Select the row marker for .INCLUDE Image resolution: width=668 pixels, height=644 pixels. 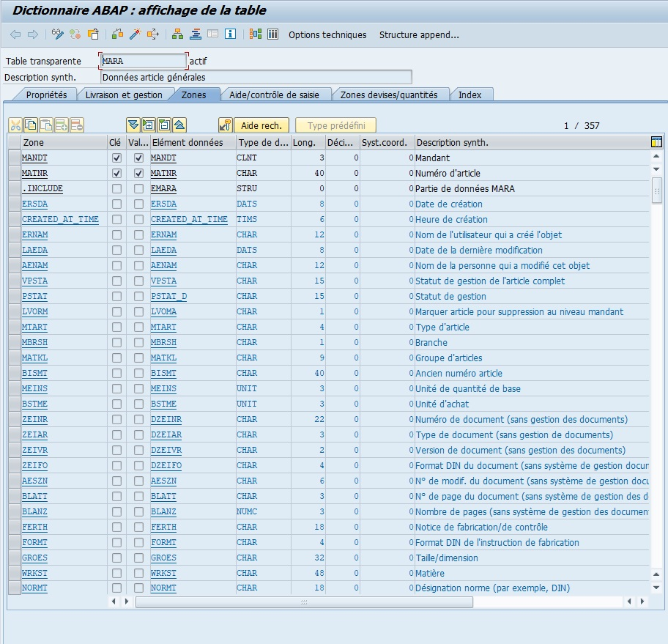point(15,189)
